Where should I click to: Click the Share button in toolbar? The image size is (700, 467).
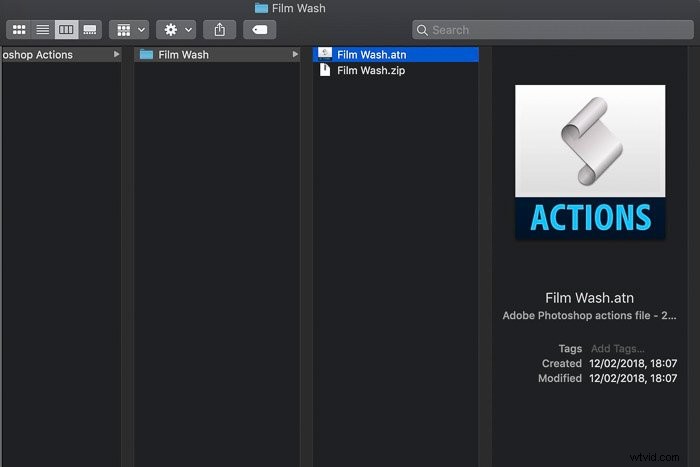[220, 30]
